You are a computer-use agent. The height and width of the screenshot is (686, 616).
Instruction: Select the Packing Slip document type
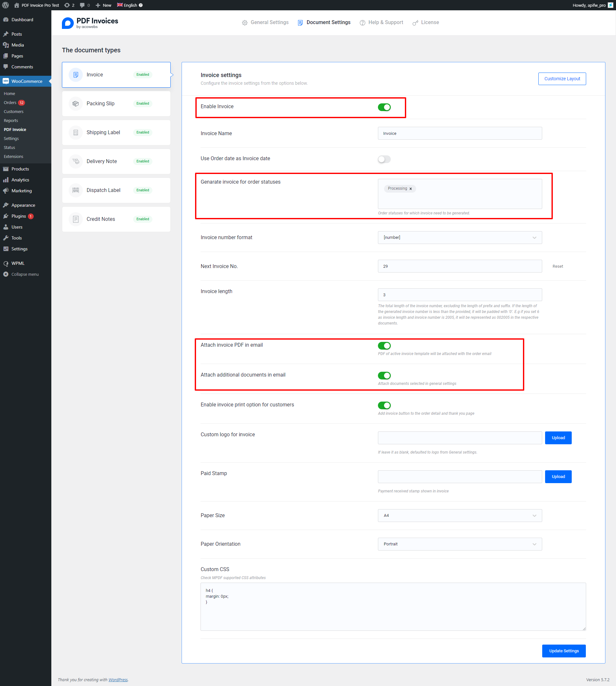coord(116,104)
